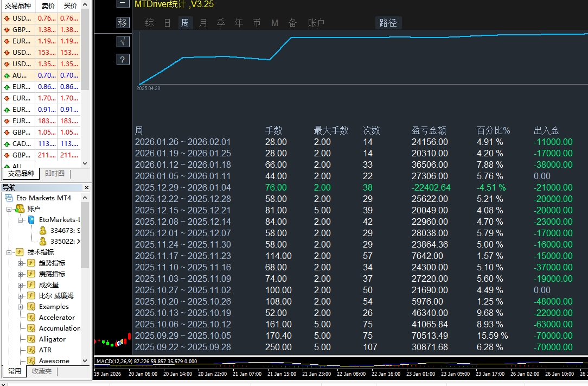Switch to the 日 daily tab

167,23
